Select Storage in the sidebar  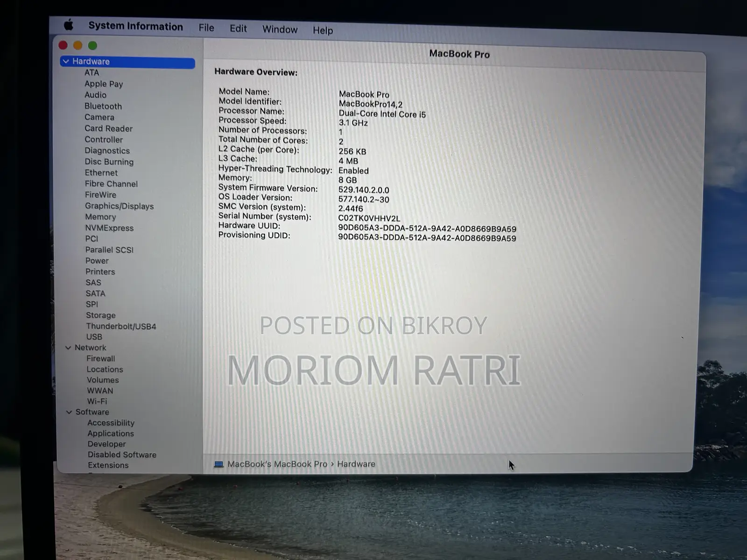101,315
